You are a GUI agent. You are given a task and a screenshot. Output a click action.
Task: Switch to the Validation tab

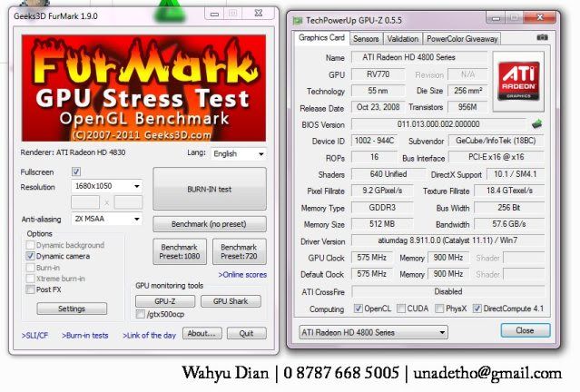pyautogui.click(x=402, y=39)
